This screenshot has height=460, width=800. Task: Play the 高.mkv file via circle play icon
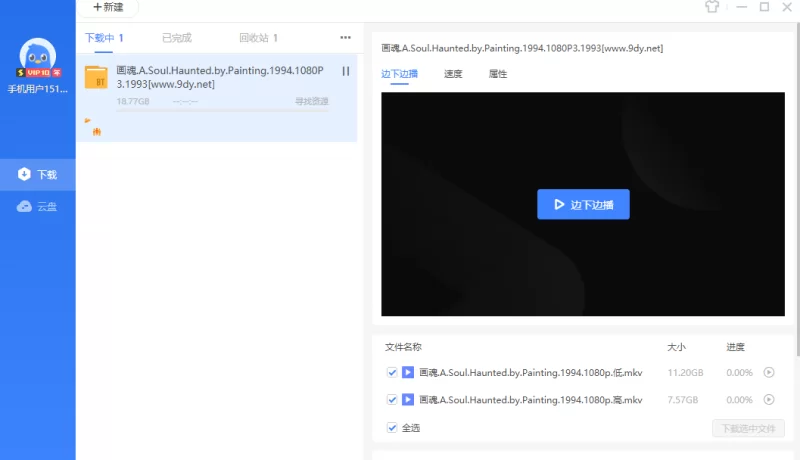coord(769,400)
